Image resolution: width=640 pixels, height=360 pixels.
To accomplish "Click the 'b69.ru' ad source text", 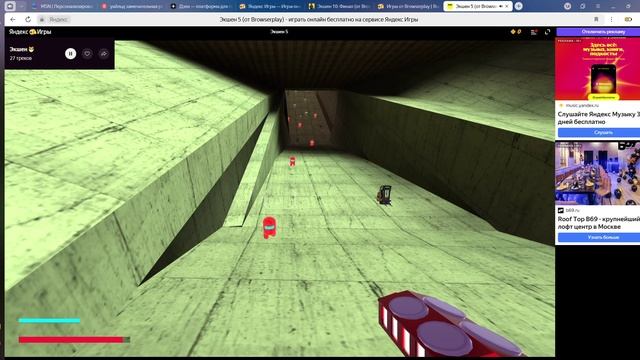I will coord(572,210).
